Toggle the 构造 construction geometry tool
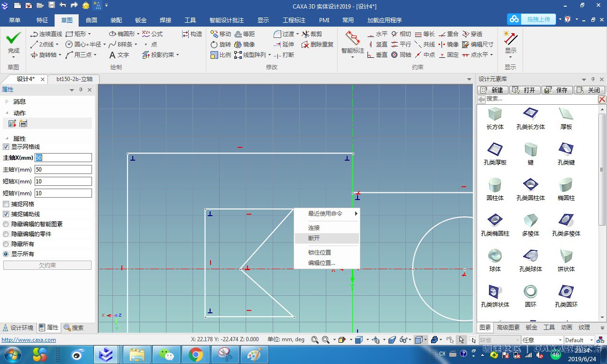This screenshot has height=364, width=607. [192, 34]
